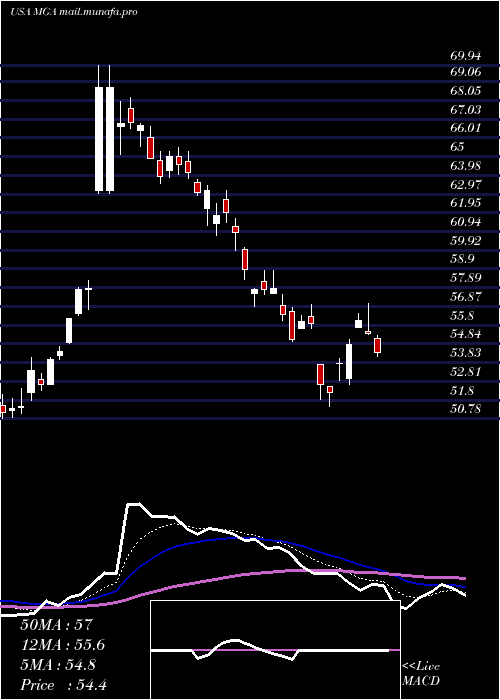Select the 57.89 price axis label
Screen dimensions: 500x700
466,278
